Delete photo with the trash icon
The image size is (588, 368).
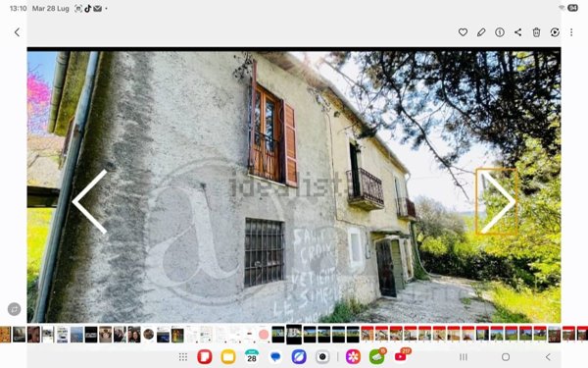click(x=536, y=32)
